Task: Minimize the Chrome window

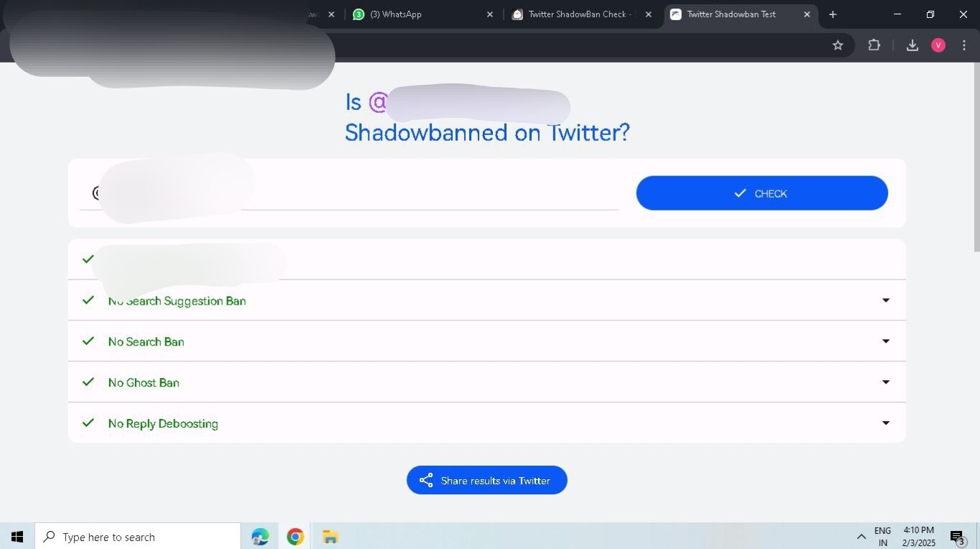Action: [897, 14]
